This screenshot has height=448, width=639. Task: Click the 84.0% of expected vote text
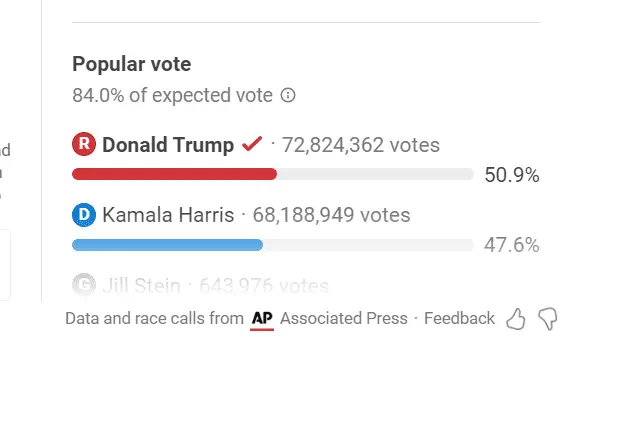point(172,96)
